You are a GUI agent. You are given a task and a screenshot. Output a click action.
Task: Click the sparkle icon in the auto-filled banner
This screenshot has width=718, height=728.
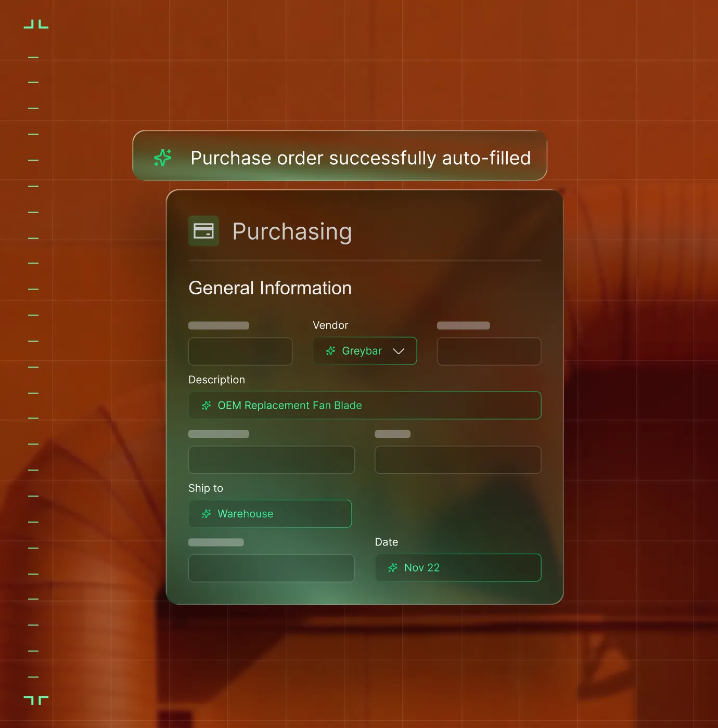tap(163, 158)
